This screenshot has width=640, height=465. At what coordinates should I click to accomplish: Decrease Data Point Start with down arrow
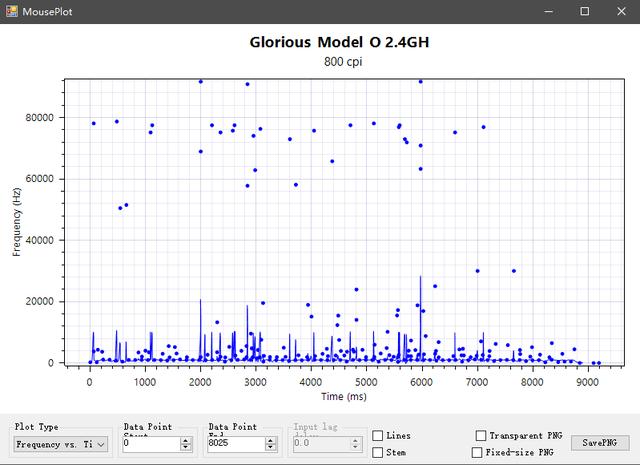pyautogui.click(x=186, y=448)
